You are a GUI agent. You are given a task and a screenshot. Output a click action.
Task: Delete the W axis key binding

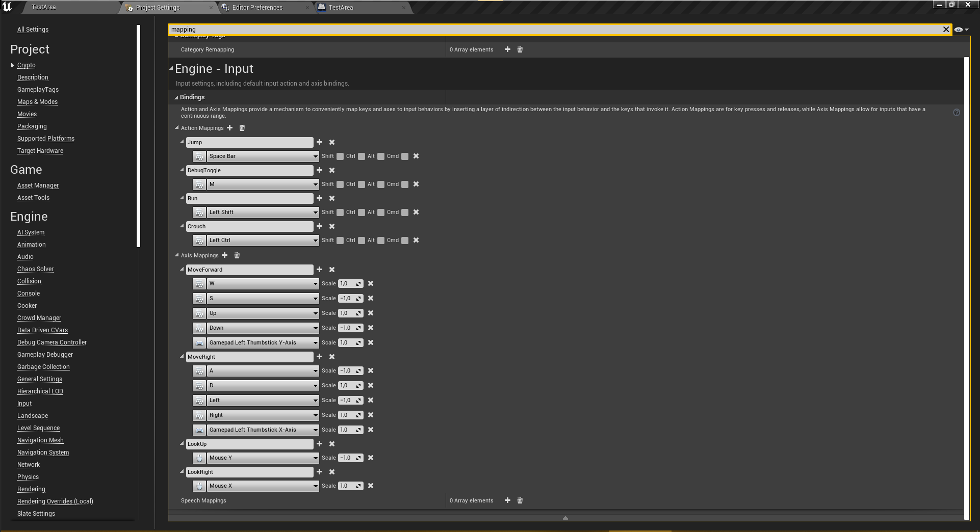click(371, 283)
